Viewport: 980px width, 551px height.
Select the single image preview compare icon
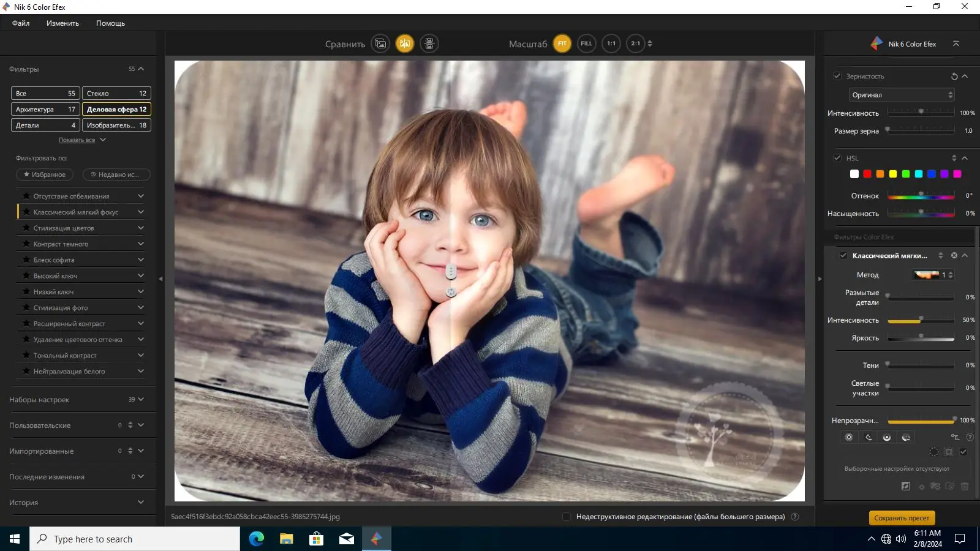[380, 43]
